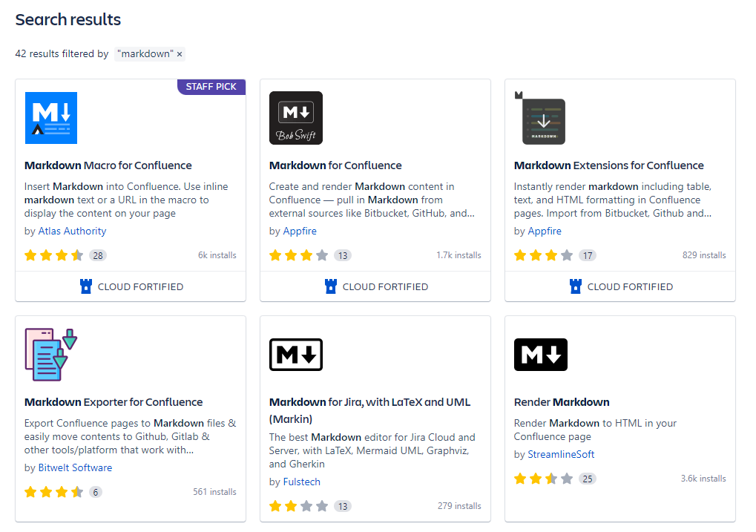Click the 28 reviews count badge
The image size is (756, 532).
[x=98, y=256]
